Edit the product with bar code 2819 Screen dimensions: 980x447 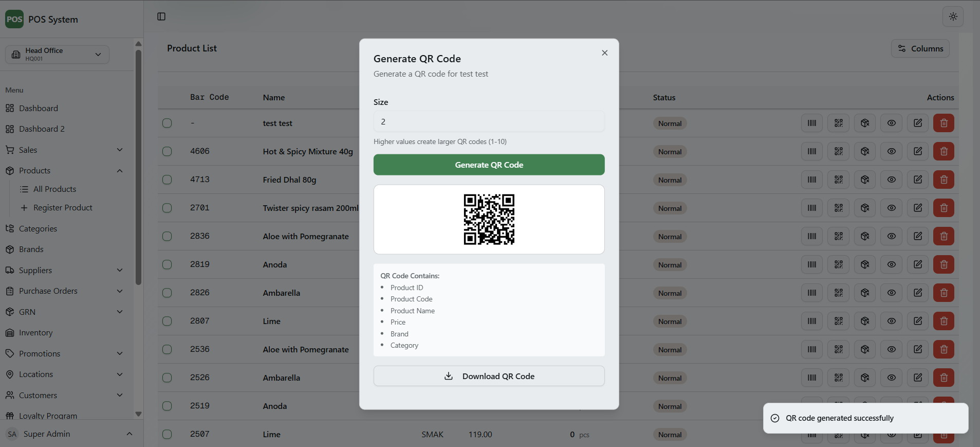(x=917, y=264)
